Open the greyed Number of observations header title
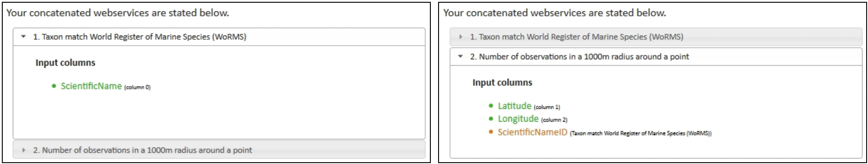 (142, 150)
